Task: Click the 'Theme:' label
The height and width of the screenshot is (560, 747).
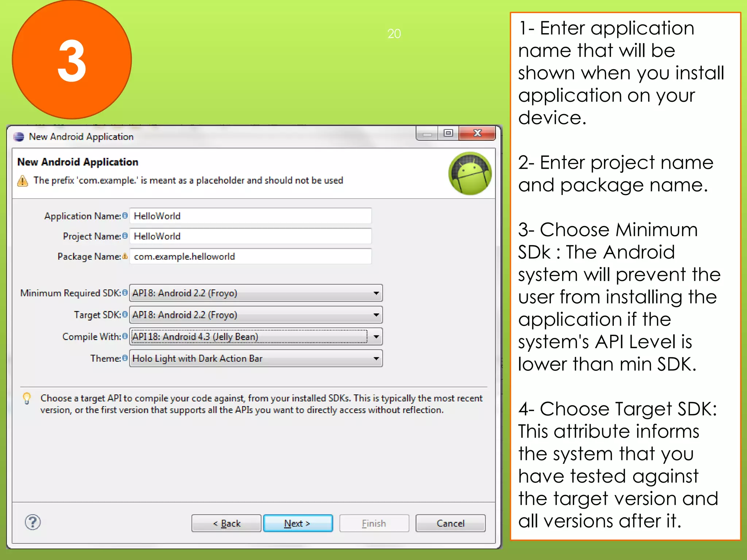Action: pyautogui.click(x=106, y=358)
